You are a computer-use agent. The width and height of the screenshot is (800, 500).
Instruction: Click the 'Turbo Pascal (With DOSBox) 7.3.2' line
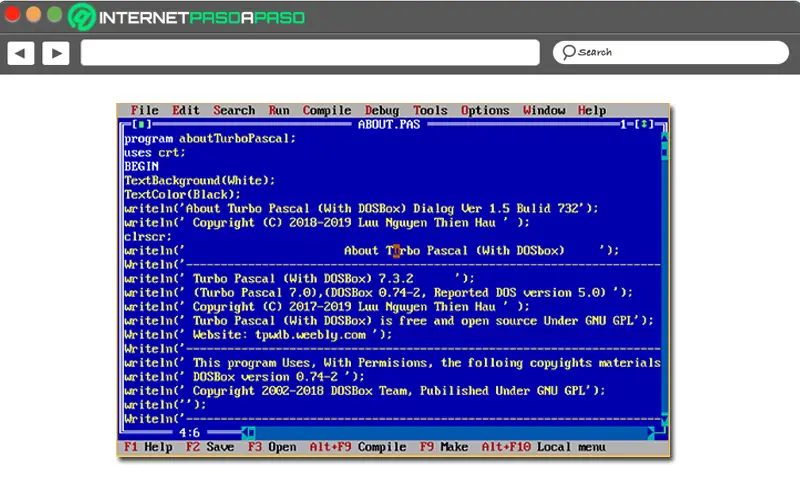299,279
